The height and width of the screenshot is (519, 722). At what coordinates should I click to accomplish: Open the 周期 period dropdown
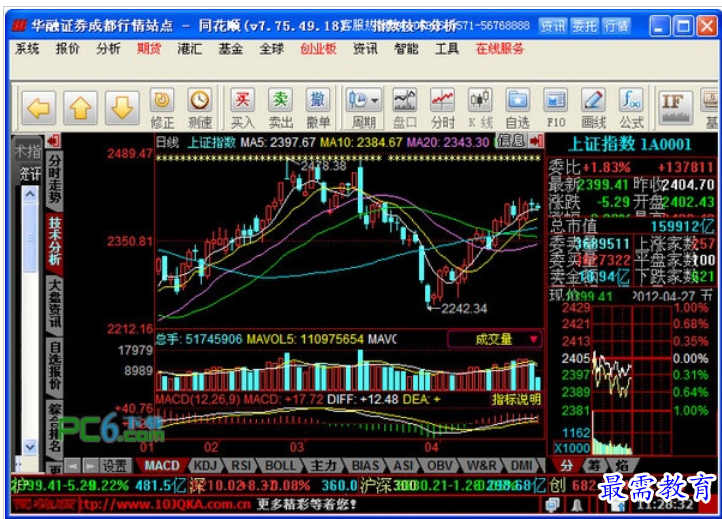click(364, 109)
